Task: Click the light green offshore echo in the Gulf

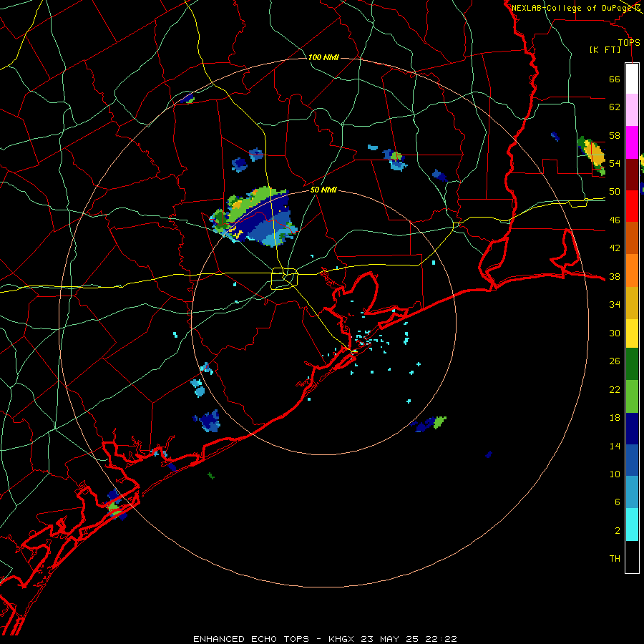Action: click(439, 422)
